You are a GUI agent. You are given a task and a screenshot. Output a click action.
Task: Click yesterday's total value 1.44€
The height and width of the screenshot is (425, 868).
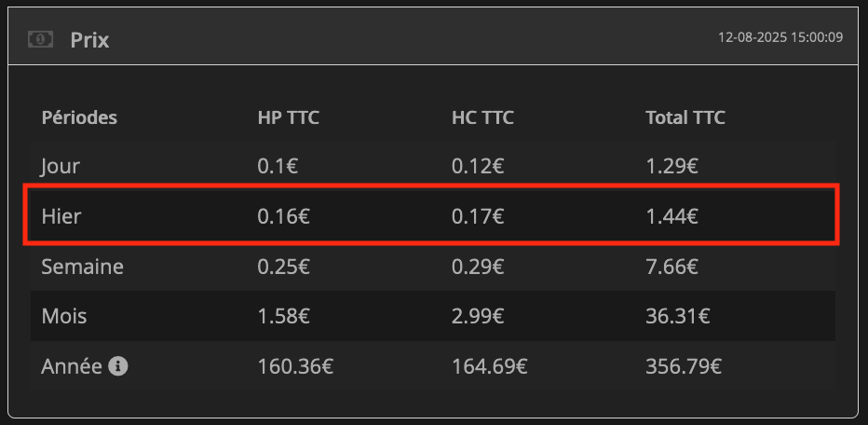[671, 216]
